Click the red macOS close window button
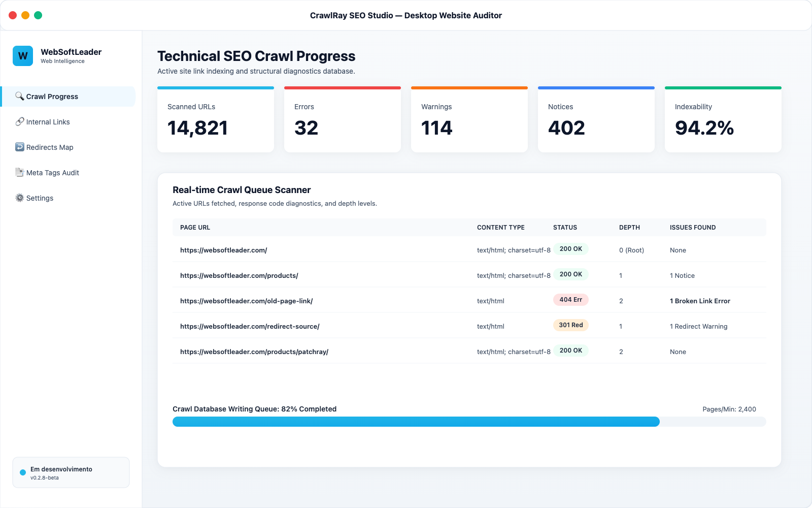This screenshot has height=508, width=812. point(13,15)
